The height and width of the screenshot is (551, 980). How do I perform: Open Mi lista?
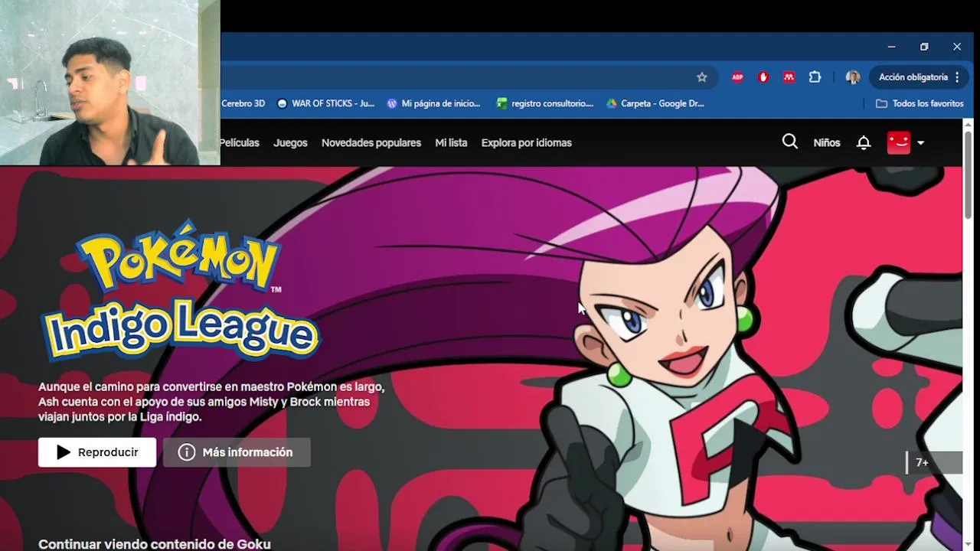[451, 143]
